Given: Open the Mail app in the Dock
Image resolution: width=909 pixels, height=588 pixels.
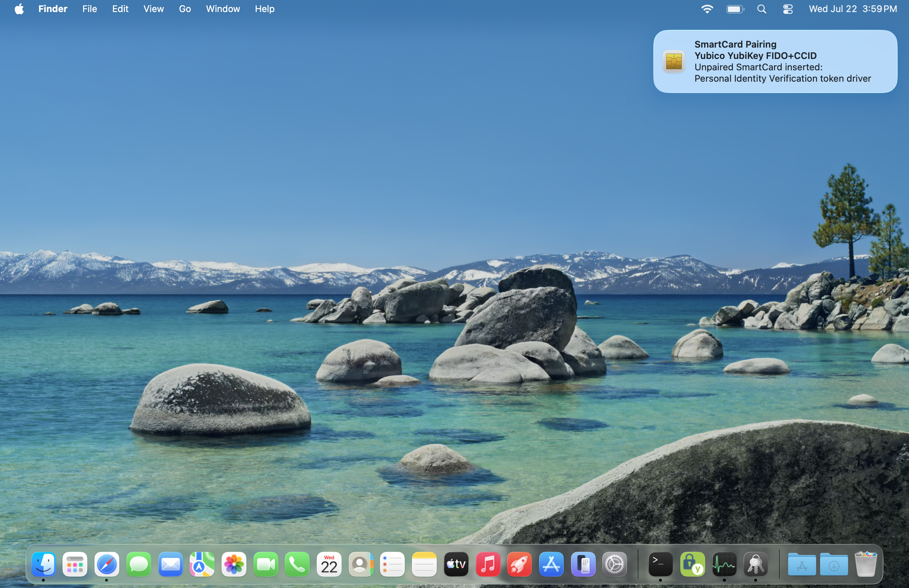Looking at the screenshot, I should click(170, 564).
